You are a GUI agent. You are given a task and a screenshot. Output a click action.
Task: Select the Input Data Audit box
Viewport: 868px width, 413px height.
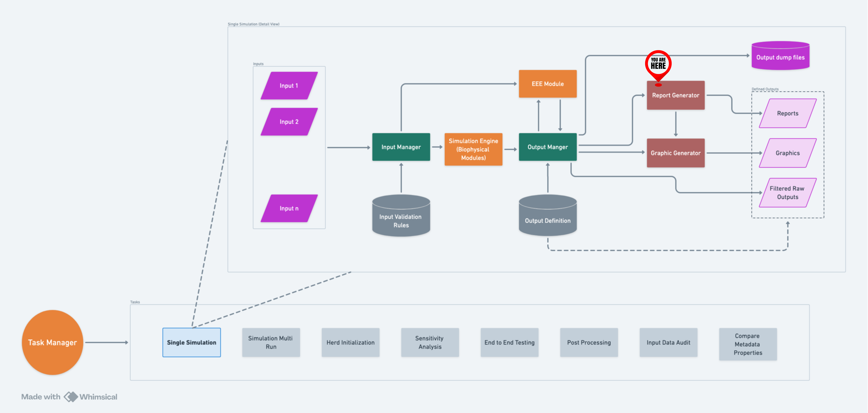tap(669, 342)
